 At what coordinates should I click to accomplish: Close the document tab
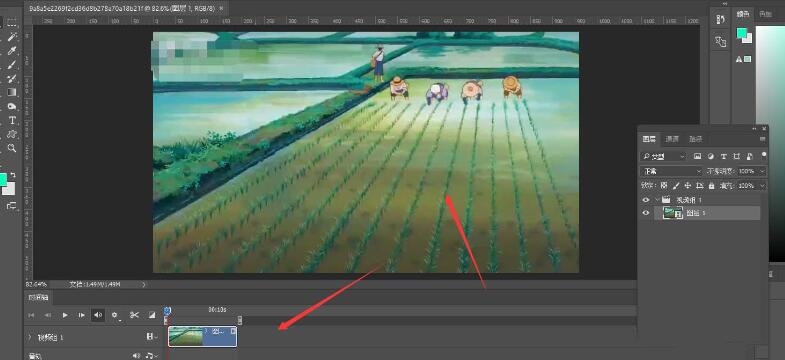click(222, 9)
